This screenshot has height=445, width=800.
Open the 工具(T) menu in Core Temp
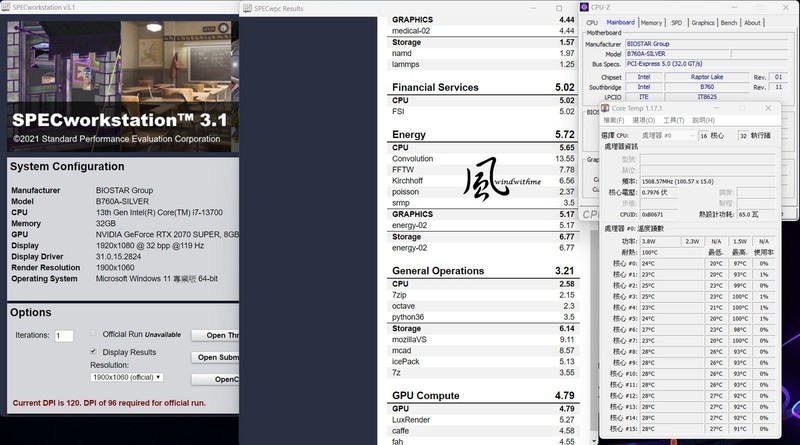click(673, 120)
